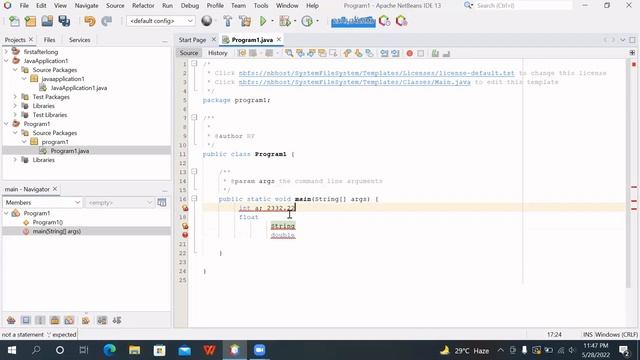Click the Debug Project toolbar icon
640x360 pixels.
(x=285, y=21)
